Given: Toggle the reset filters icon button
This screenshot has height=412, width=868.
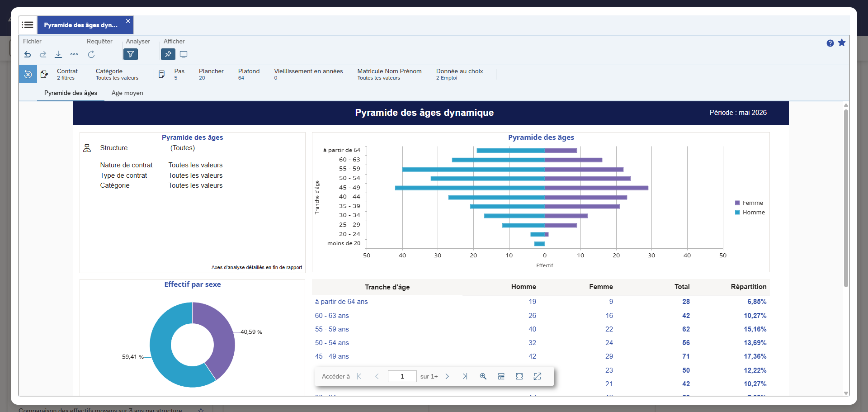Looking at the screenshot, I should tap(28, 74).
